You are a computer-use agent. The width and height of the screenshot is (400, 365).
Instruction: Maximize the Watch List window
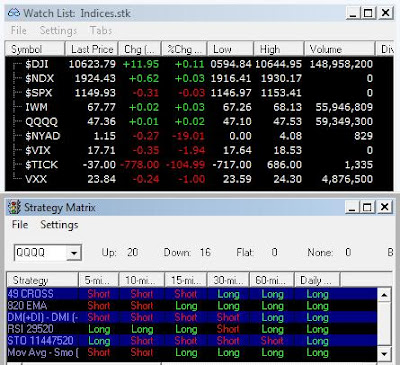click(369, 13)
